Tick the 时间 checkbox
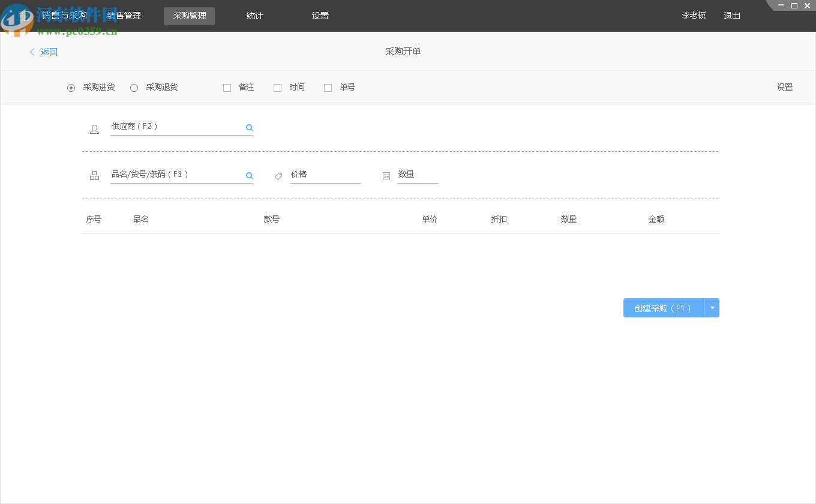This screenshot has height=504, width=816. click(277, 88)
